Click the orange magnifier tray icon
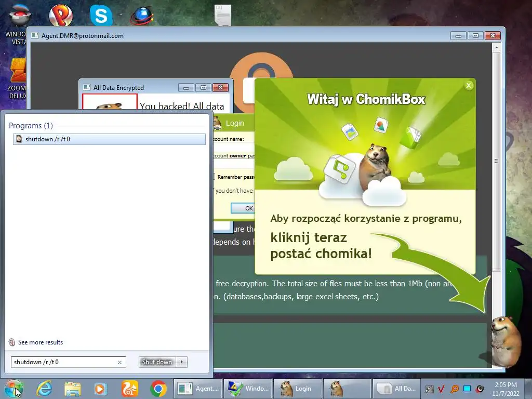532x399 pixels. [x=454, y=389]
